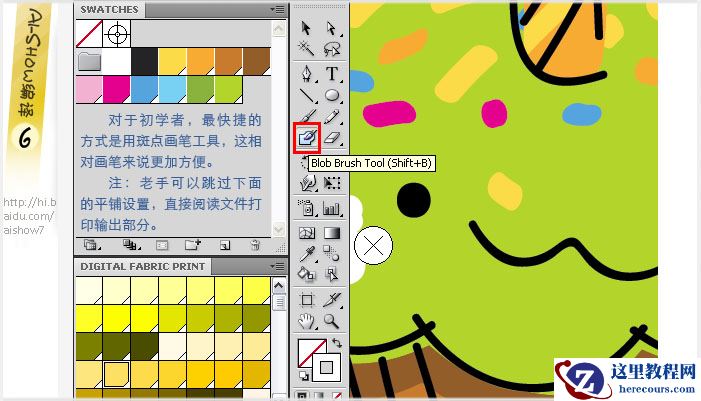Open the Digital Fabric Print panel menu
This screenshot has height=401, width=701.
(278, 266)
